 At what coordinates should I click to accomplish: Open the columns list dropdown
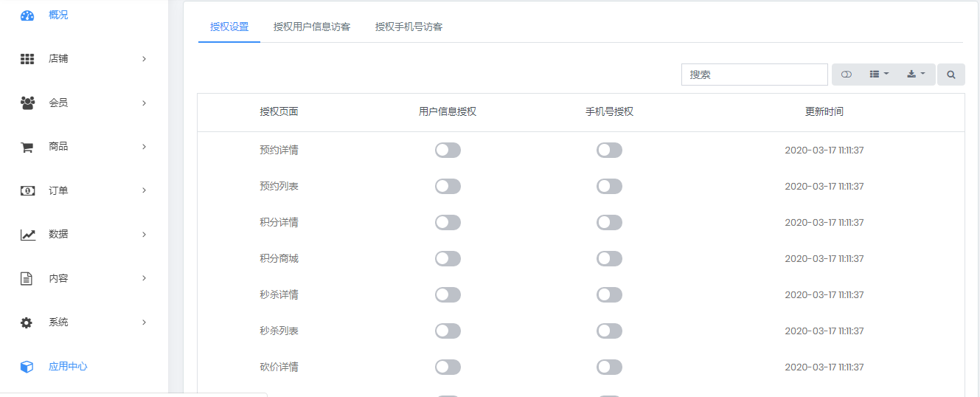[x=879, y=75]
